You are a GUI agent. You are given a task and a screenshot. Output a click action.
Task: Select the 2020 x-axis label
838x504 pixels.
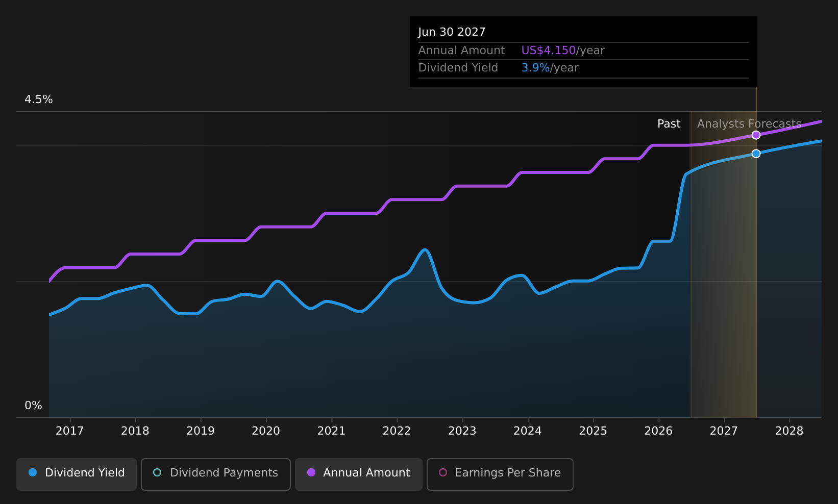[x=266, y=431]
